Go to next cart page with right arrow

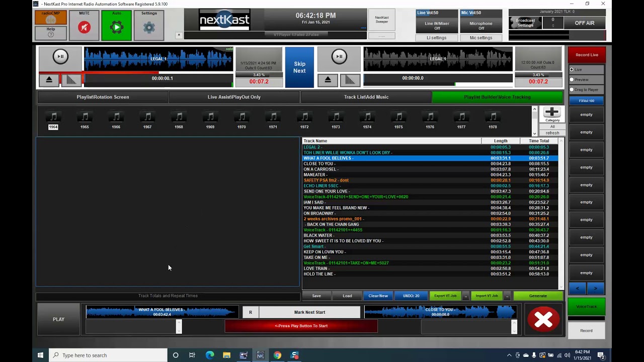tap(595, 288)
